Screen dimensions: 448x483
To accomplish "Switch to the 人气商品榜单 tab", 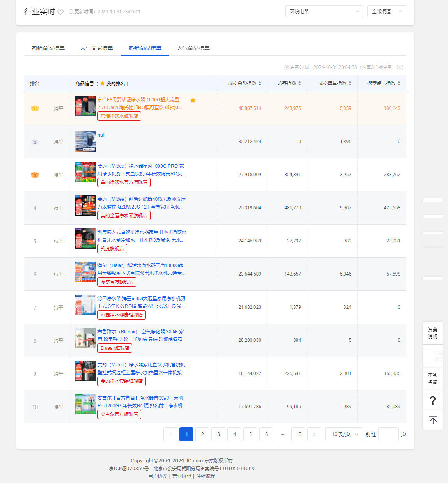I will (x=193, y=48).
